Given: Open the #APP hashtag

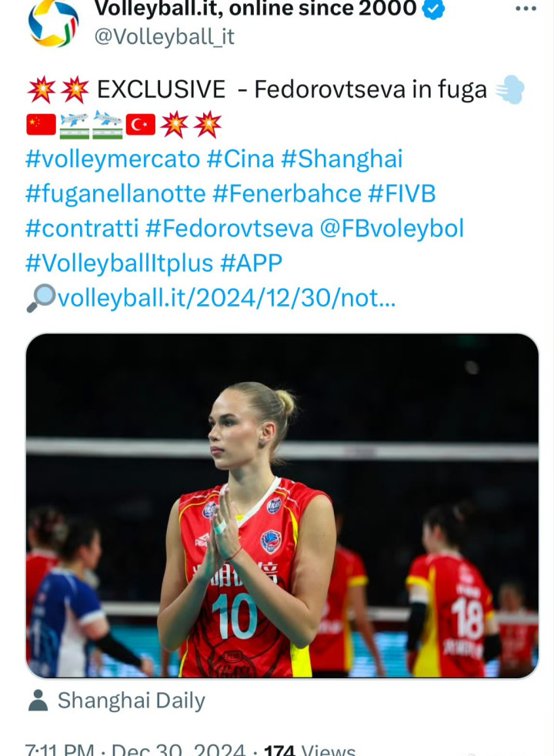Looking at the screenshot, I should (251, 263).
